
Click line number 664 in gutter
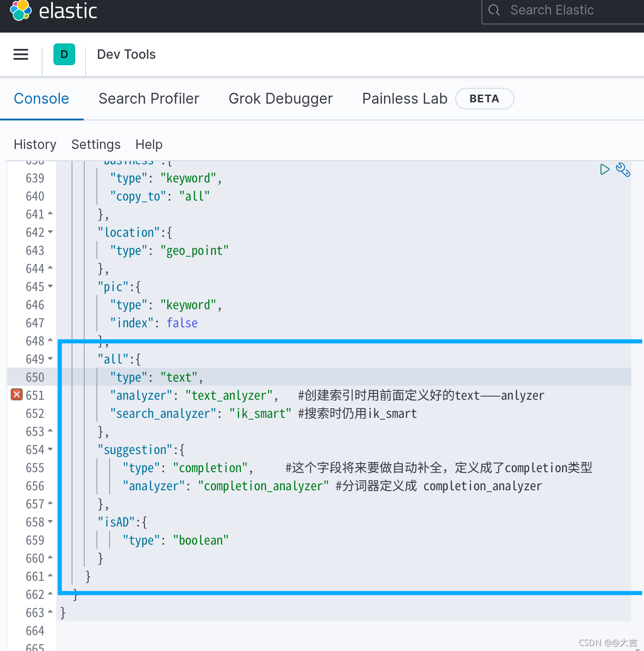pyautogui.click(x=35, y=631)
